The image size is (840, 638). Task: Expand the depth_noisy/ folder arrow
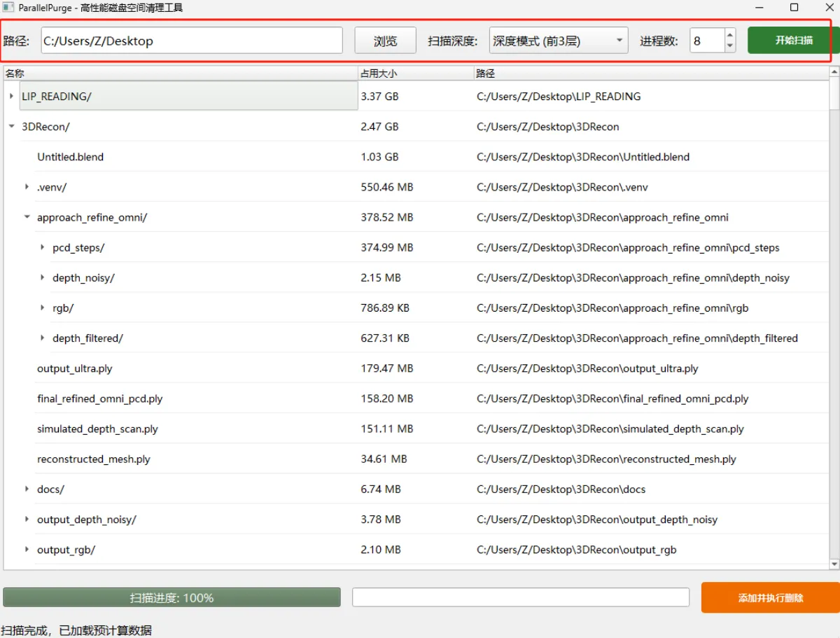[x=42, y=277]
